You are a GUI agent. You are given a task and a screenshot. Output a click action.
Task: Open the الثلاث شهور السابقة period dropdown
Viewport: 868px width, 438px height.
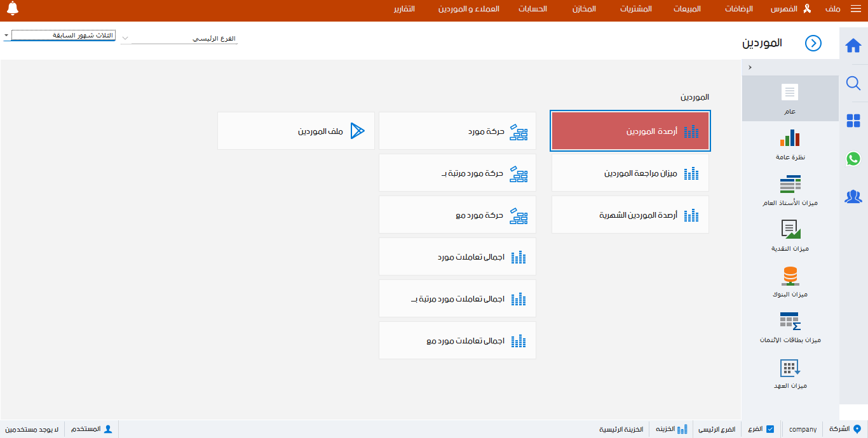(59, 36)
